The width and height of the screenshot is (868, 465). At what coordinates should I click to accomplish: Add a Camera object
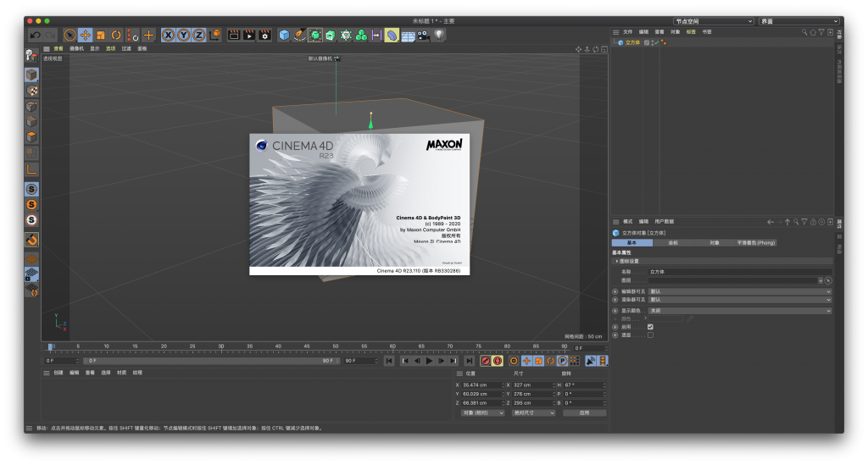pos(424,35)
